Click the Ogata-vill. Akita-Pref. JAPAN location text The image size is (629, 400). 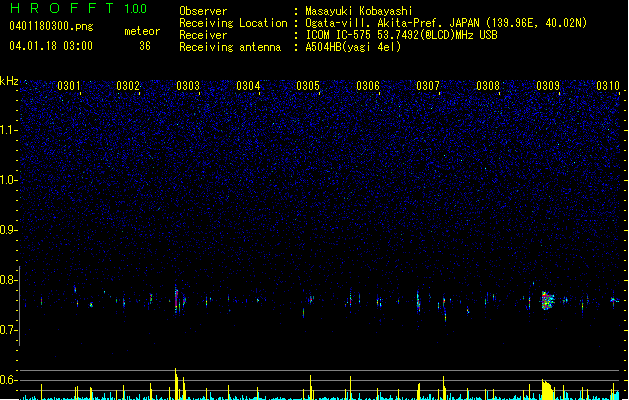(x=446, y=23)
